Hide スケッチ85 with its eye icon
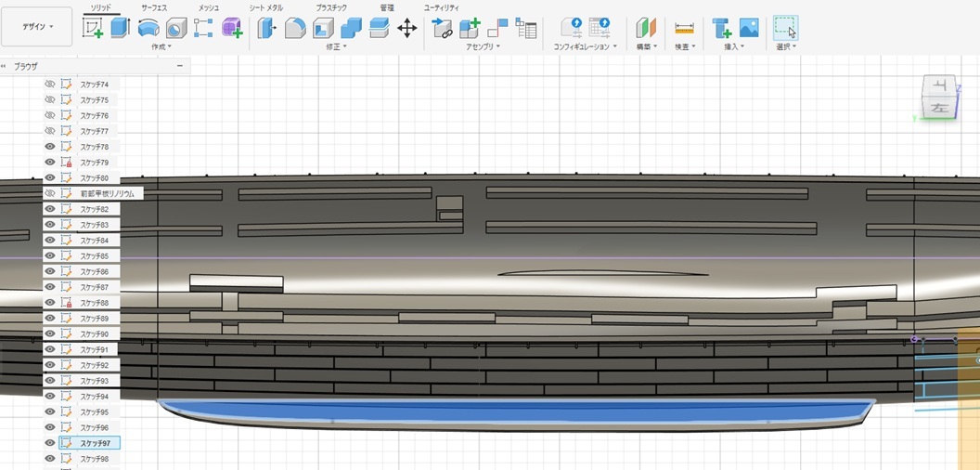Image resolution: width=980 pixels, height=470 pixels. tap(50, 255)
